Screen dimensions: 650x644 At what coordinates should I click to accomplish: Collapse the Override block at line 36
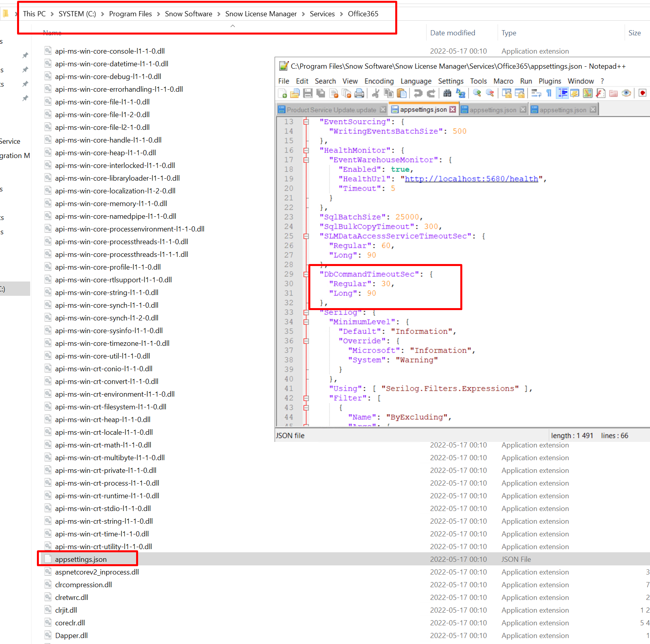point(306,341)
